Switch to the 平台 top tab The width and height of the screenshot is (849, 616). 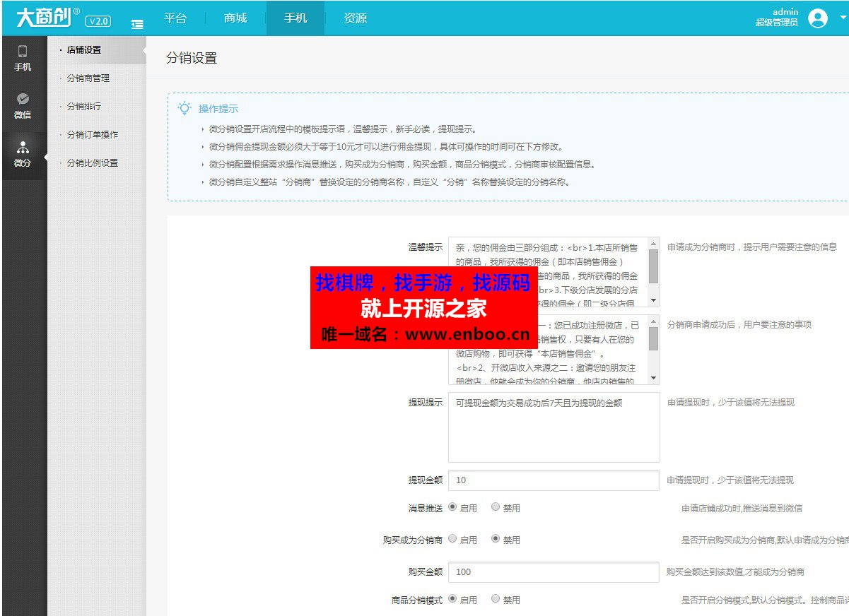(175, 18)
